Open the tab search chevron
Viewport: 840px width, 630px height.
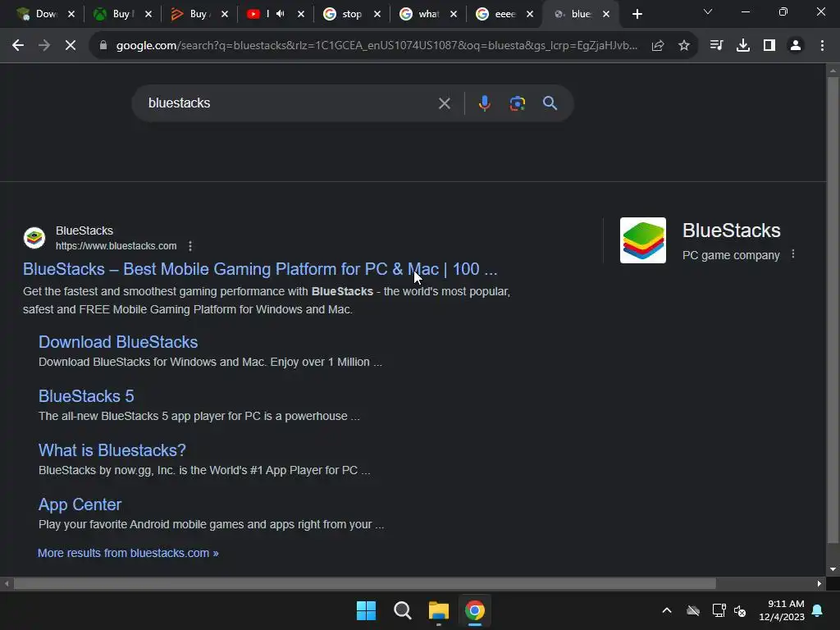[x=708, y=11]
